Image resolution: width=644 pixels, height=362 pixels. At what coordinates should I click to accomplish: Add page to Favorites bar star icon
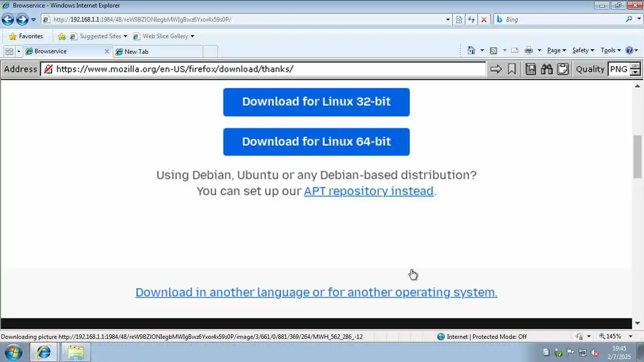pyautogui.click(x=62, y=36)
